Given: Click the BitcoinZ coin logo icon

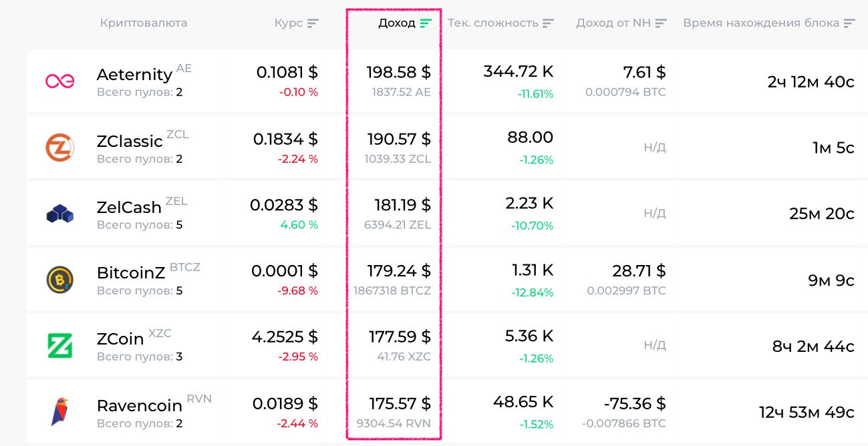Looking at the screenshot, I should tap(59, 280).
